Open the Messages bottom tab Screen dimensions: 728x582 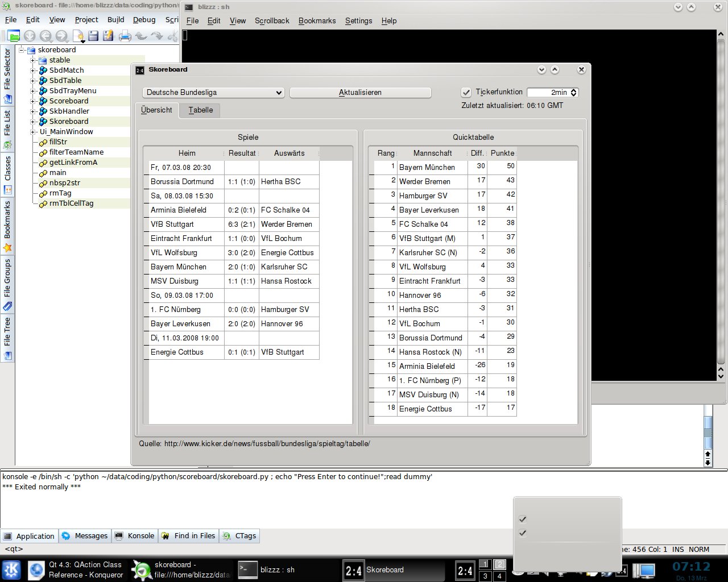pos(85,535)
